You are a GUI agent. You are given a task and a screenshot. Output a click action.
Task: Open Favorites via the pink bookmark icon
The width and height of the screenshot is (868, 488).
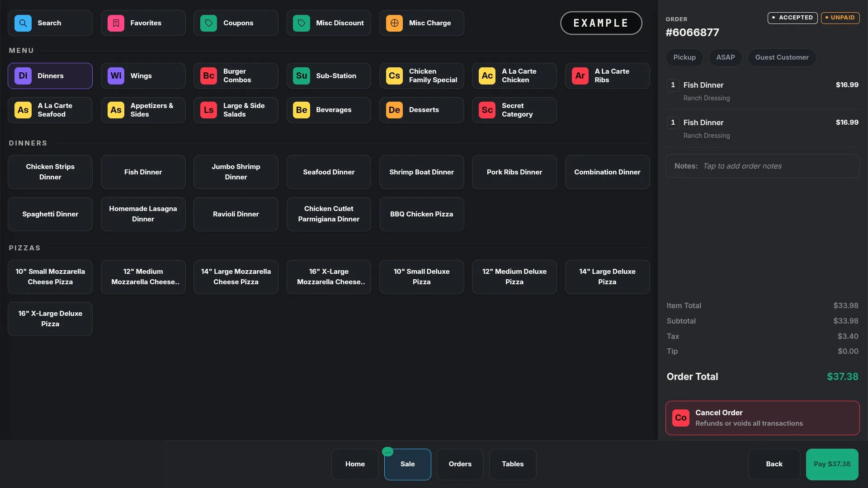(x=116, y=23)
